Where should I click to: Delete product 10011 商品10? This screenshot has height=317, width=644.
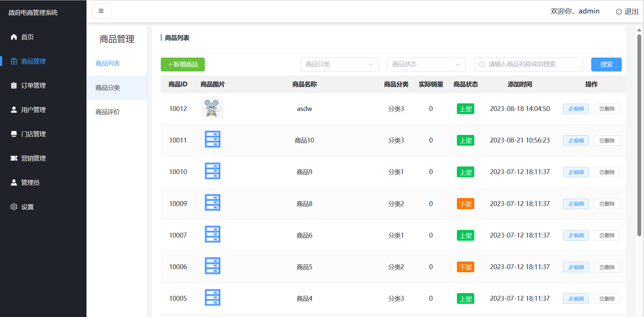(x=607, y=140)
